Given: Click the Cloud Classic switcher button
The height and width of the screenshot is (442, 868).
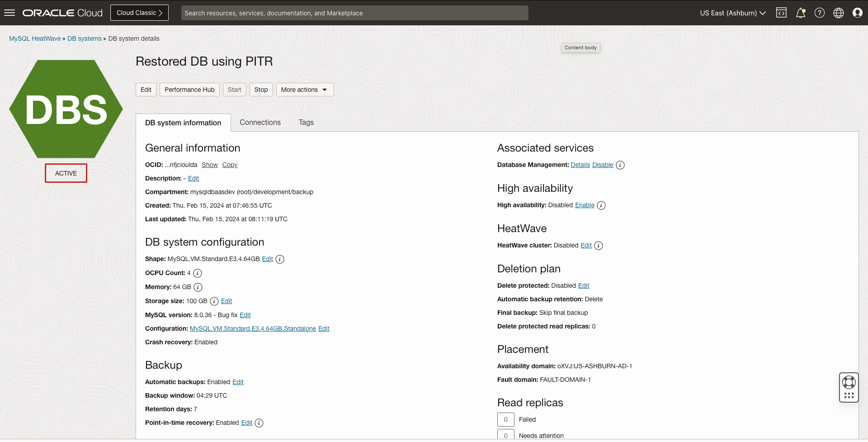Looking at the screenshot, I should click(139, 13).
